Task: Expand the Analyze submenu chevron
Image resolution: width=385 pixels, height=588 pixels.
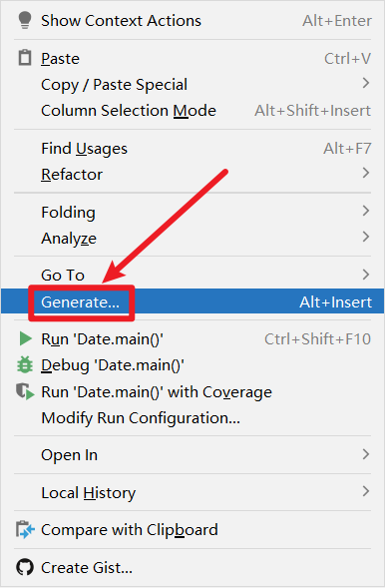Action: click(x=366, y=237)
